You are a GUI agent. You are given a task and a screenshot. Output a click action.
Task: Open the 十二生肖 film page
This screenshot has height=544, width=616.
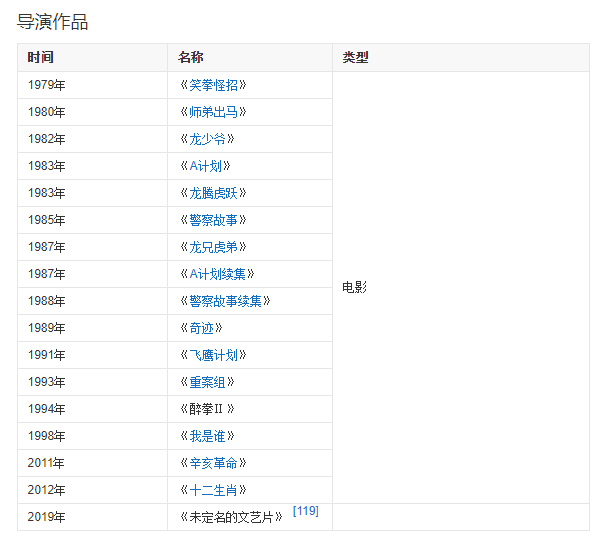[213, 490]
